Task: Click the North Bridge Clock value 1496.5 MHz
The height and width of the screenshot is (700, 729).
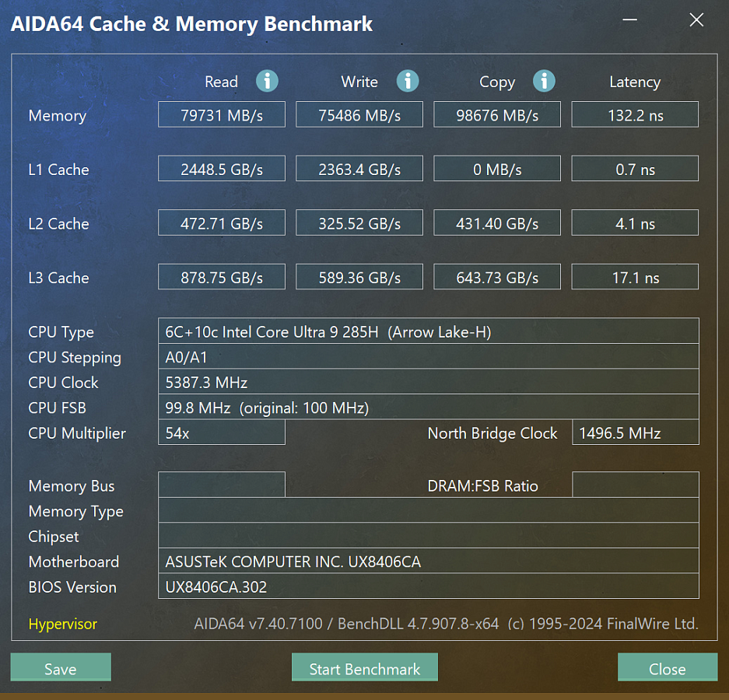Action: coord(636,432)
